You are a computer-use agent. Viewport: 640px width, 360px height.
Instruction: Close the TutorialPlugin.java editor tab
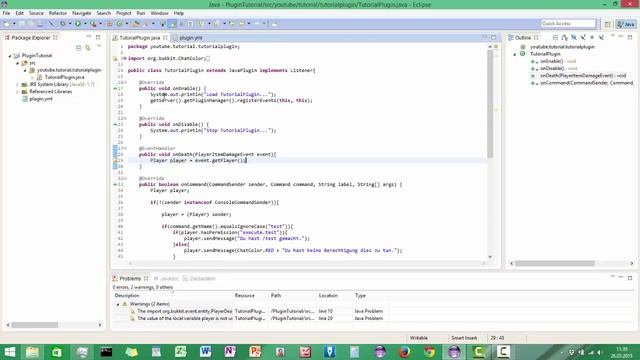(x=165, y=38)
